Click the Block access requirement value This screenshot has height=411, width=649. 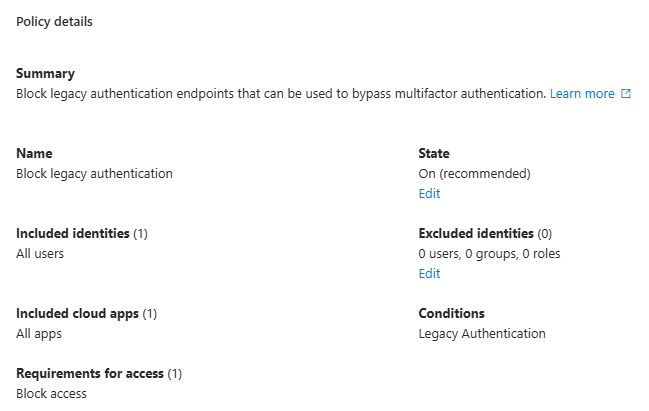pos(51,394)
